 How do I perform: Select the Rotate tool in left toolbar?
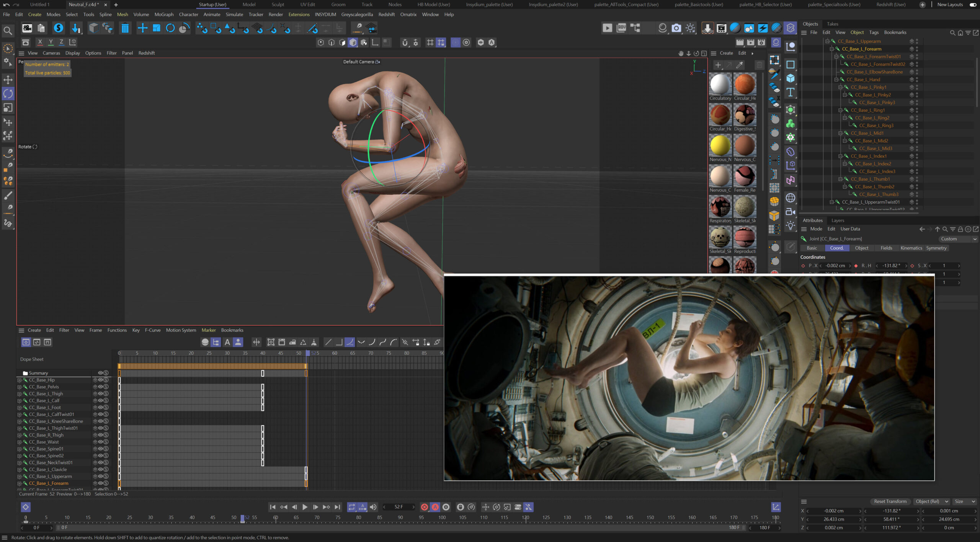[x=8, y=94]
